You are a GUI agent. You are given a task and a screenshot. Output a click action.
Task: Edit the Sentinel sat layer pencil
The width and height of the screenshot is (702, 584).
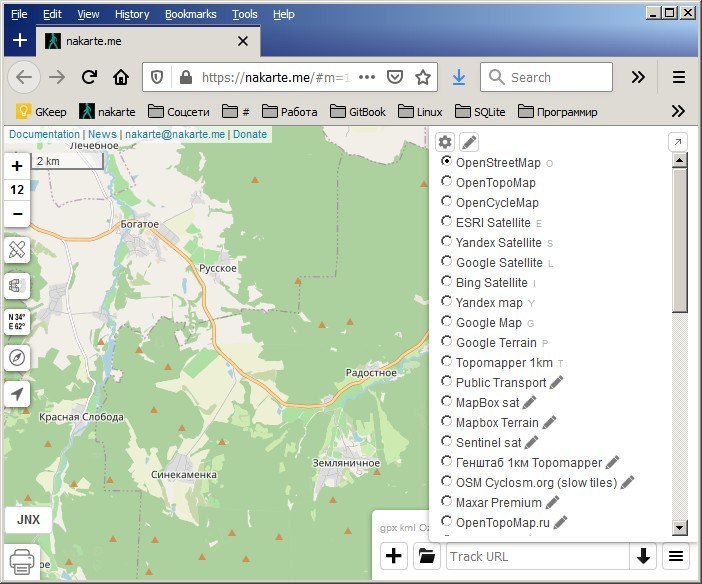pyautogui.click(x=531, y=442)
